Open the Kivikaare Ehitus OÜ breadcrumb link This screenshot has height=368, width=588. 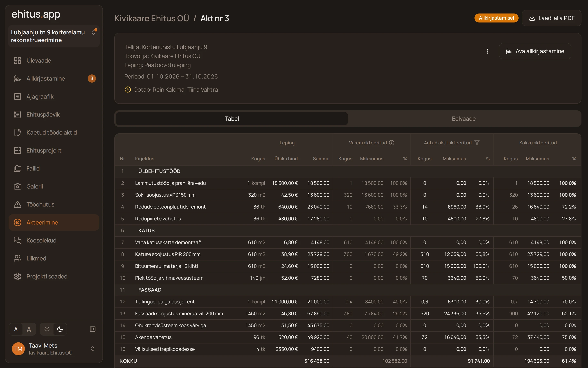[152, 18]
